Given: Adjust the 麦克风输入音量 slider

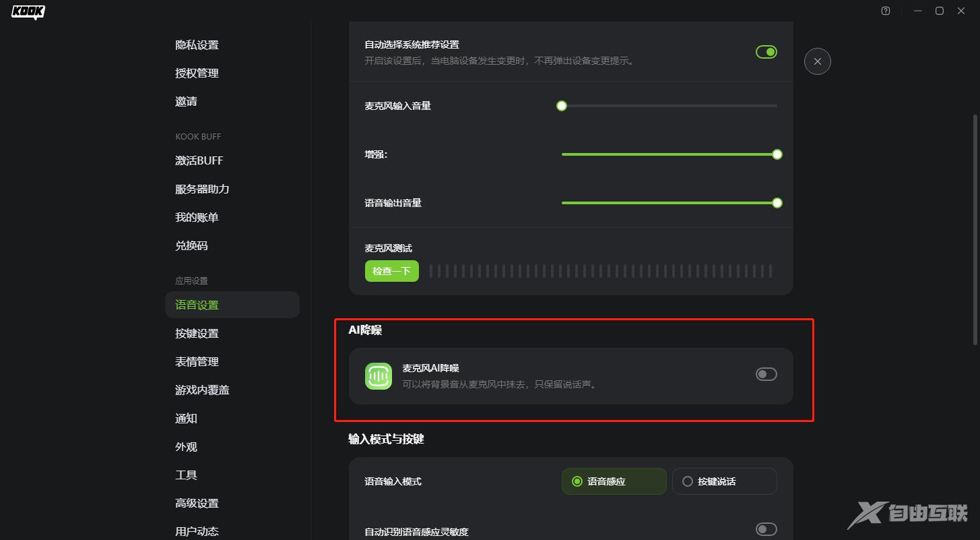Looking at the screenshot, I should tap(669, 106).
